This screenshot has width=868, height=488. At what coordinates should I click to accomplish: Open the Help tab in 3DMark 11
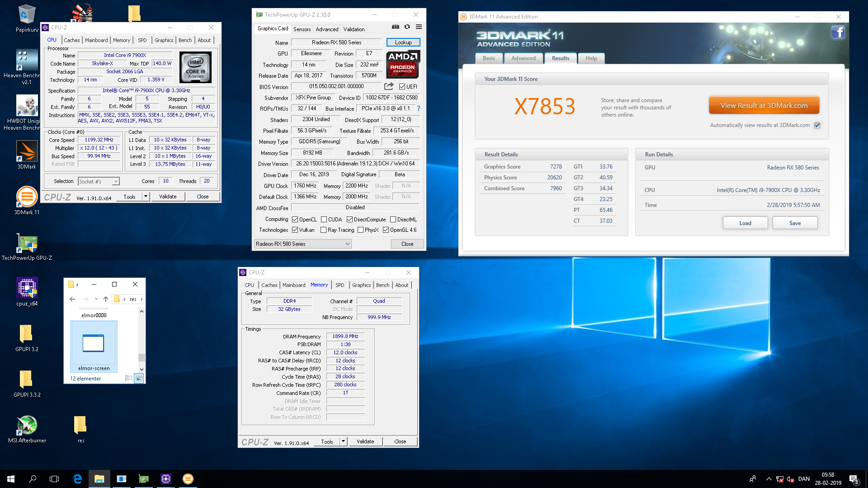coord(591,58)
